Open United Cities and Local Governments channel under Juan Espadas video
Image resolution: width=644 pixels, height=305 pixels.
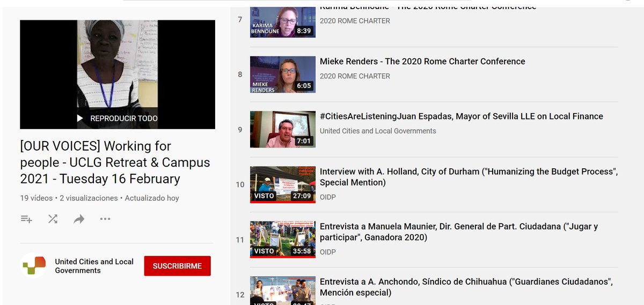point(378,131)
